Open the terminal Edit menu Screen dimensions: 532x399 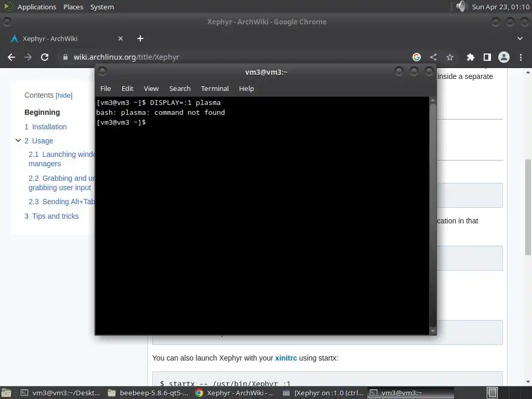click(x=127, y=88)
